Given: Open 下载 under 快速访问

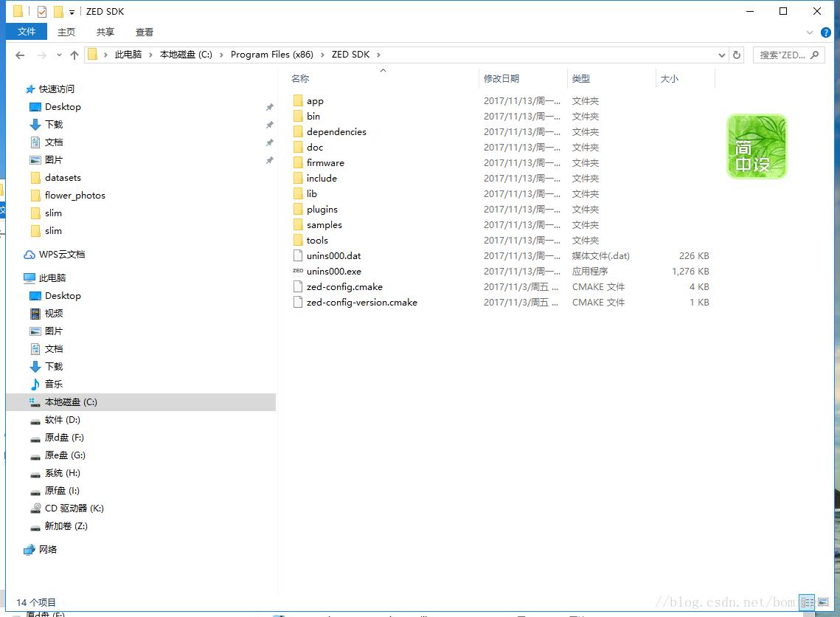Looking at the screenshot, I should (54, 125).
